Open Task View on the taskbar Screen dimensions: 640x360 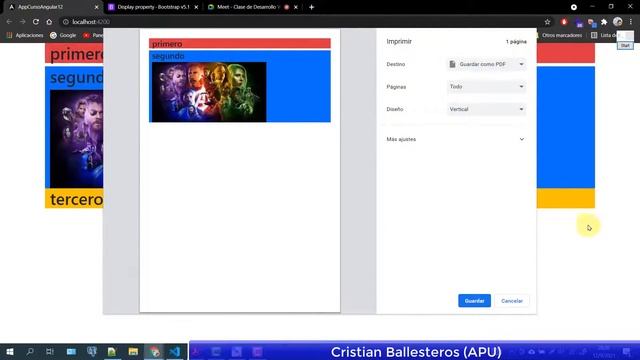click(x=50, y=351)
